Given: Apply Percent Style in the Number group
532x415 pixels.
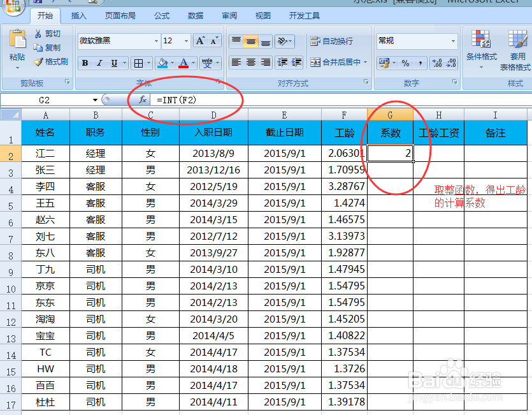Looking at the screenshot, I should tap(405, 63).
